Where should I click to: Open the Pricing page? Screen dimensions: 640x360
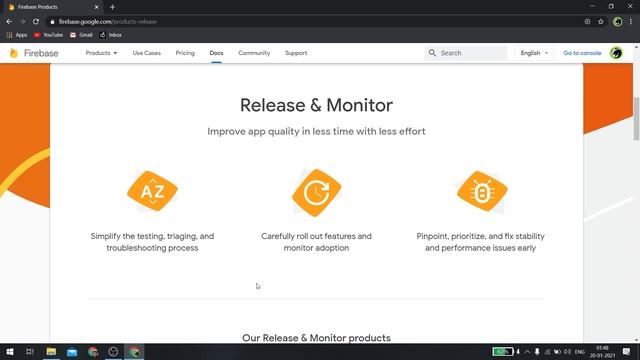pyautogui.click(x=185, y=53)
